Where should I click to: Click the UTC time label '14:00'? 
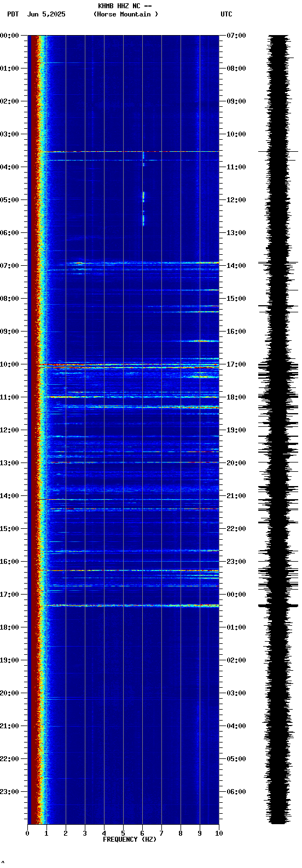pyautogui.click(x=236, y=266)
